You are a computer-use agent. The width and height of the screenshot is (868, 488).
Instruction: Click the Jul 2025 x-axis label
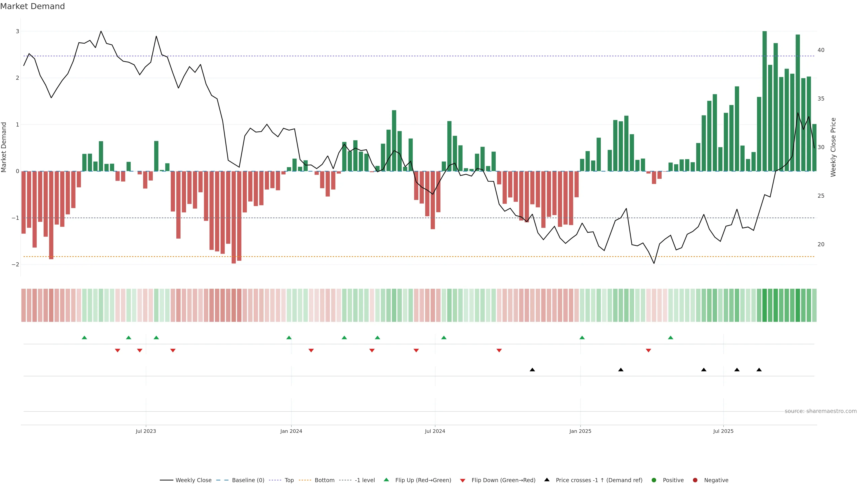tap(723, 431)
